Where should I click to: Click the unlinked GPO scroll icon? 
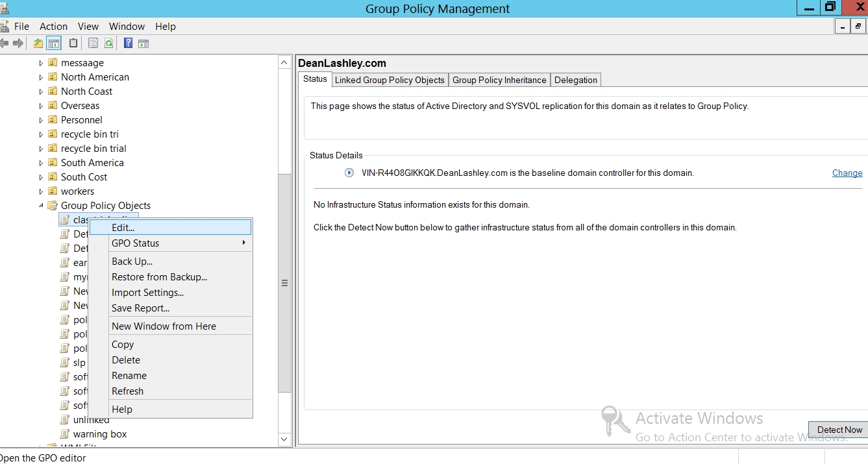pos(65,420)
